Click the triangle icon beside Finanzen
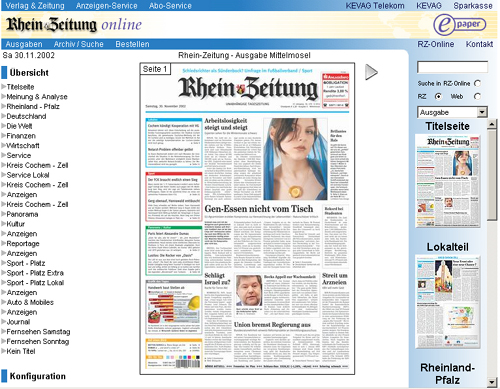Viewport: 500px width, 389px height. tap(4, 136)
